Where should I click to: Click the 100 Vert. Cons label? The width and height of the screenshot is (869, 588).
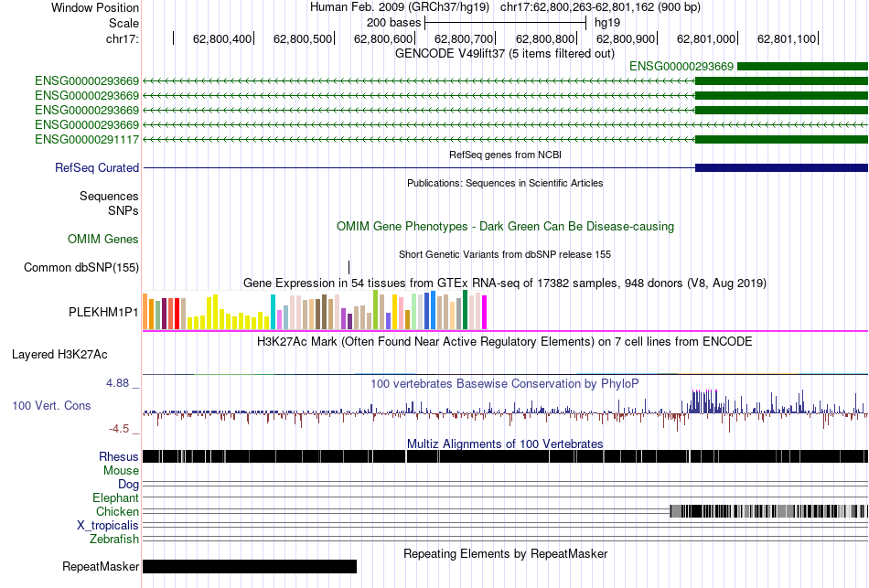point(51,406)
